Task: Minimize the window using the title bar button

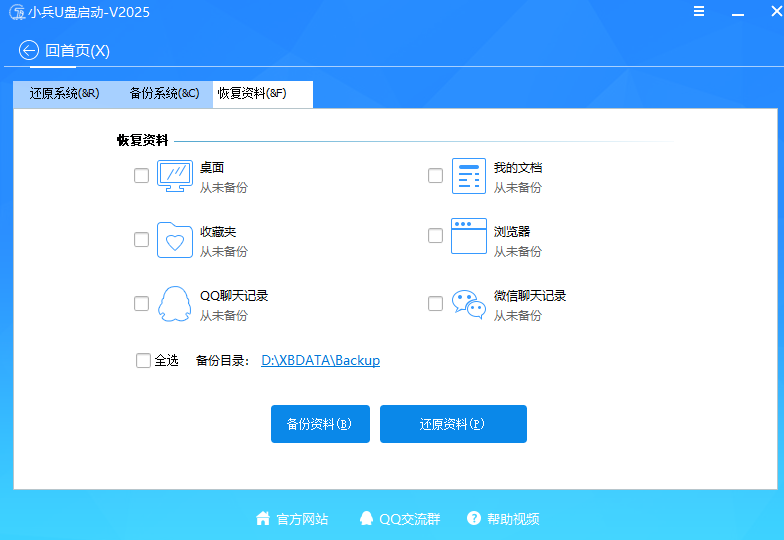Action: 738,15
